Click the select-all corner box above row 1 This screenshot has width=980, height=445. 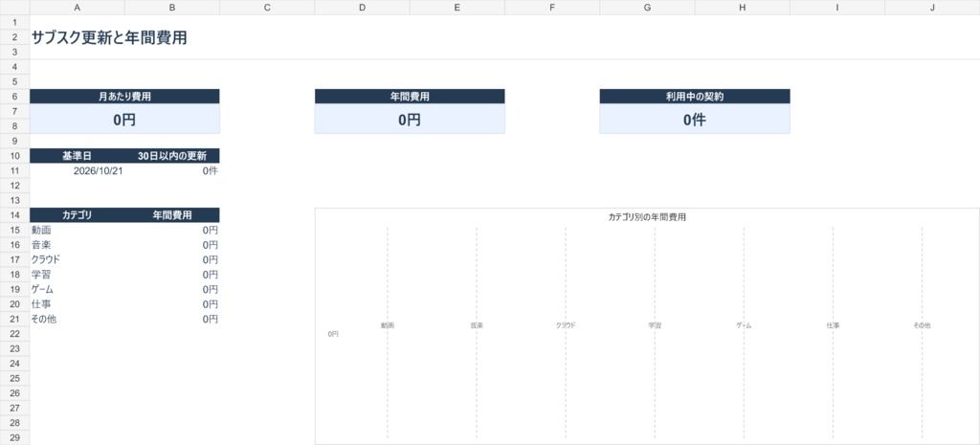[15, 8]
